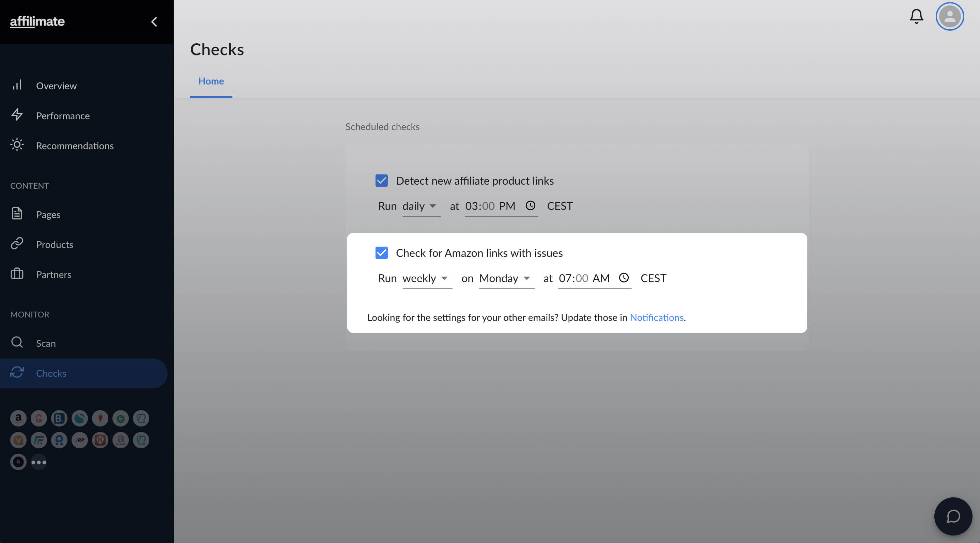Screen dimensions: 980x543
Task: Click the chat support bubble icon
Action: pyautogui.click(x=953, y=516)
